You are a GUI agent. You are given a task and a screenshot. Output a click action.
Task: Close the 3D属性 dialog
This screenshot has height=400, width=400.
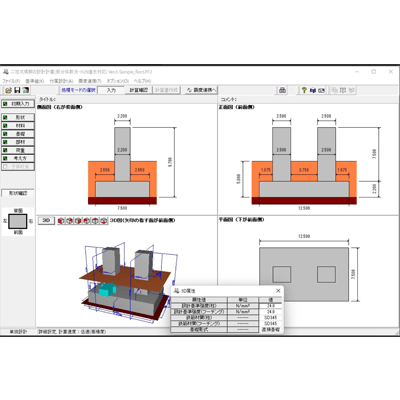[x=278, y=291]
